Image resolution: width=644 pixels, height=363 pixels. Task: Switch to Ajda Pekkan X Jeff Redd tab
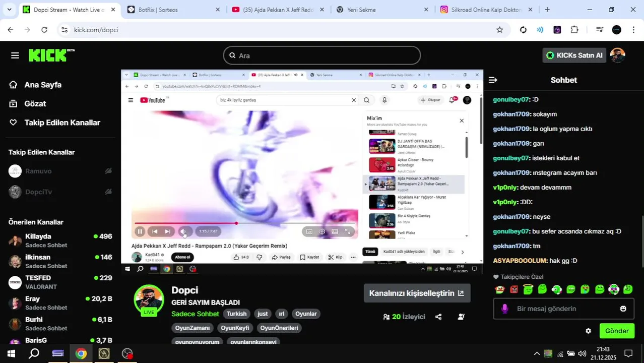pyautogui.click(x=278, y=10)
